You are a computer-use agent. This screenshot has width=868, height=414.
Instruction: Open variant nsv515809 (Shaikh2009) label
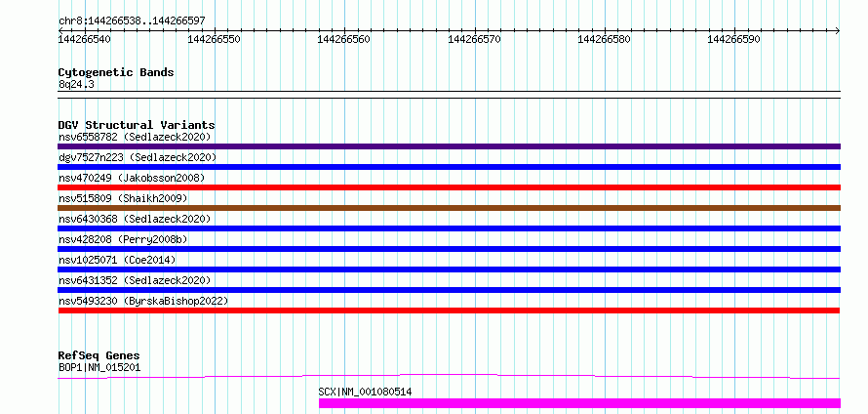coord(123,198)
